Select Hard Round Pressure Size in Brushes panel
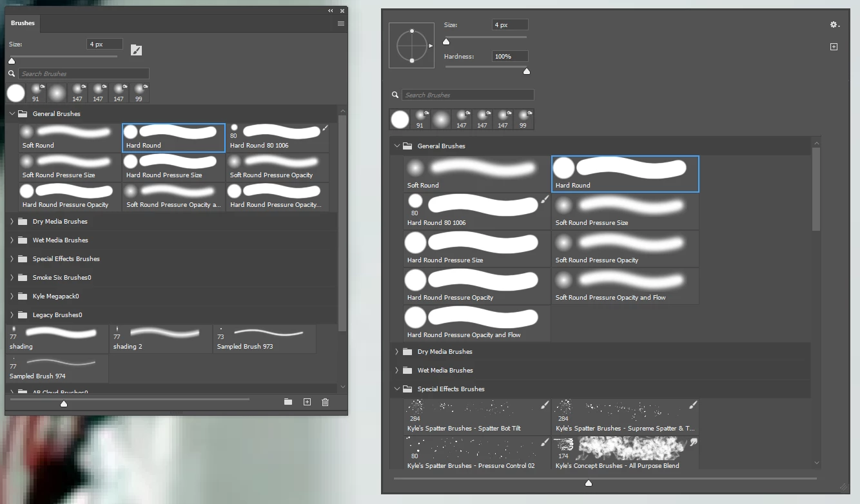860x504 pixels. 173,167
